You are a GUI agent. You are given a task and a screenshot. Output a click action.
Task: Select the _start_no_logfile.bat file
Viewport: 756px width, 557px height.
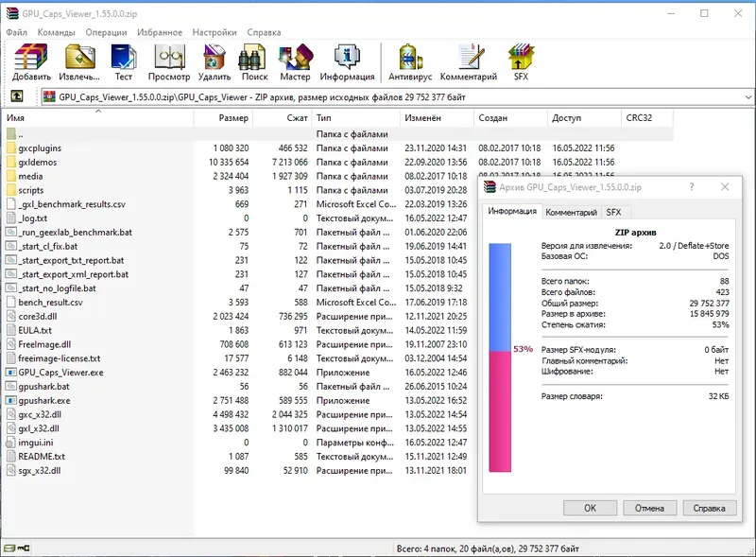coord(57,288)
